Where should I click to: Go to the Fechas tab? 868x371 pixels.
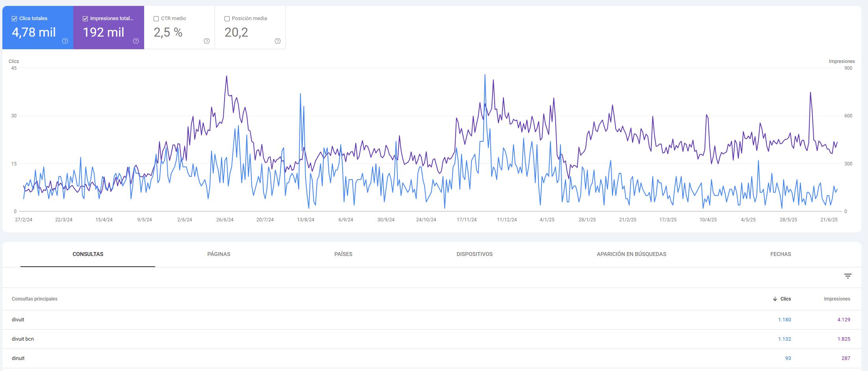coord(781,254)
